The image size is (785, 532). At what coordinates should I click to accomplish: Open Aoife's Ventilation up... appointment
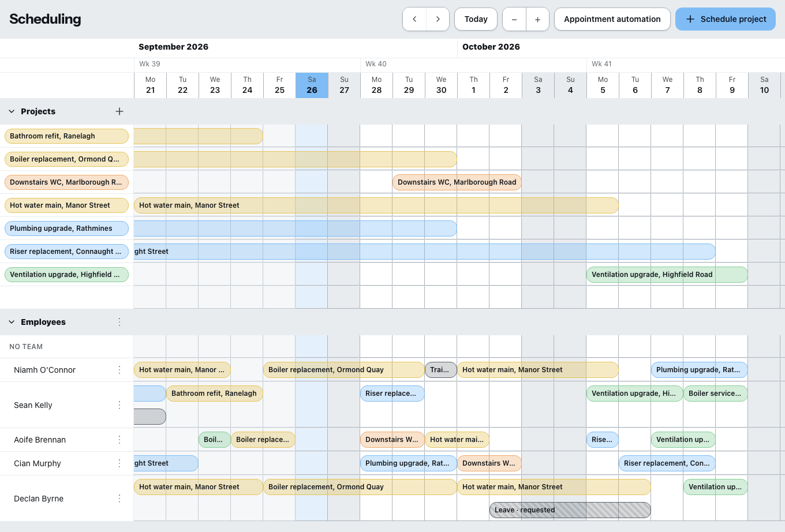tap(683, 440)
